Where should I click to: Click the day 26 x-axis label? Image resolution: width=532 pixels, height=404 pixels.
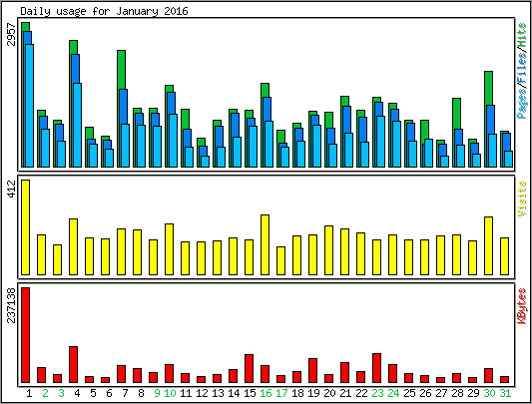pos(425,393)
